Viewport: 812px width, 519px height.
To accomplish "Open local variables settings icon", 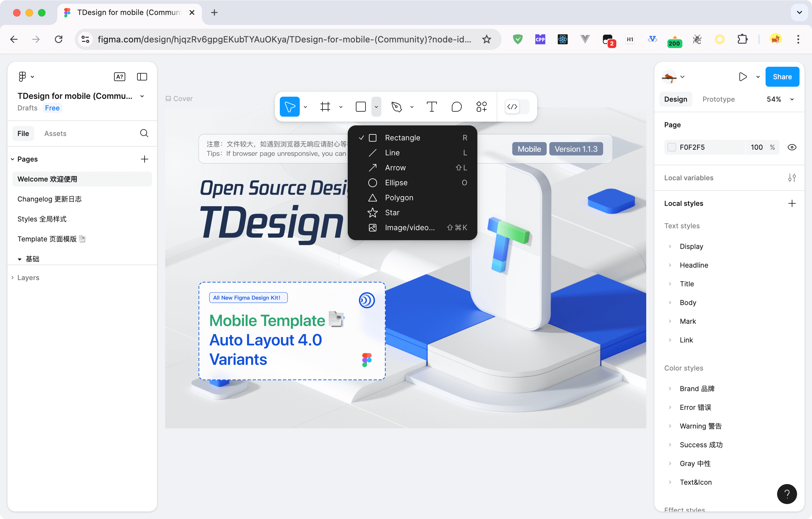I will click(791, 178).
